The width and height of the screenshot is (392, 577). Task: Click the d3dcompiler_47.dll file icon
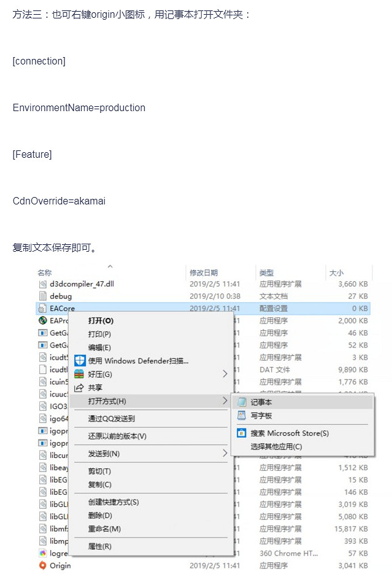pos(42,283)
